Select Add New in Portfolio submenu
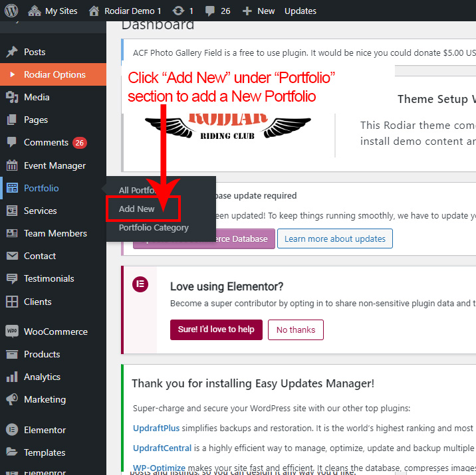Screen dimensions: 476x475 coord(137,209)
